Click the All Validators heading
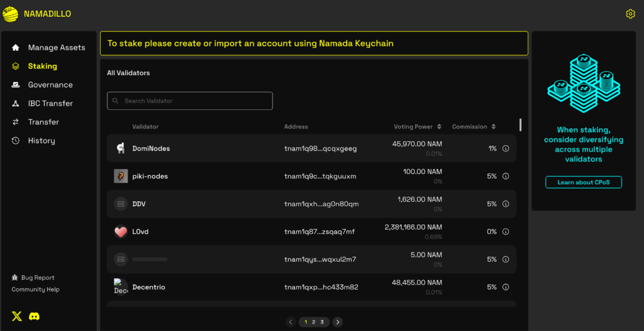This screenshot has width=644, height=331. tap(128, 73)
